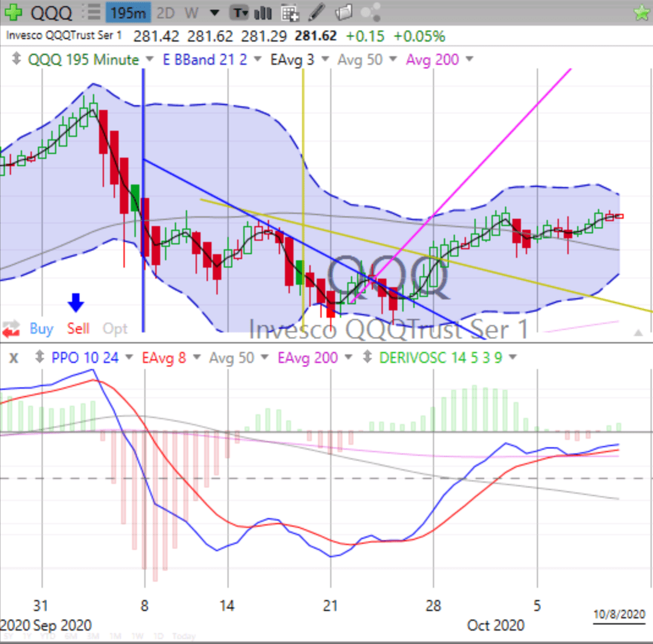
Task: Click the bar chart add-indicator icon
Action: 263,13
